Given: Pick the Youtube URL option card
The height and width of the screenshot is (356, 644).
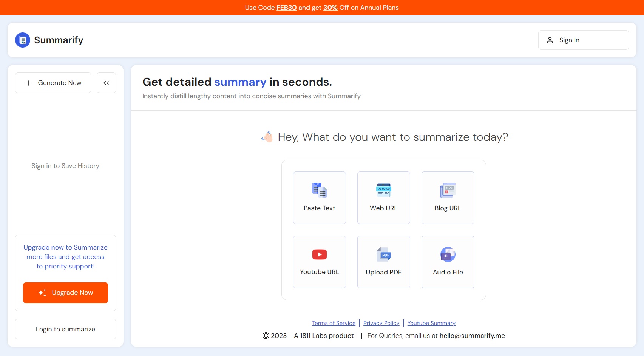Looking at the screenshot, I should pyautogui.click(x=320, y=262).
